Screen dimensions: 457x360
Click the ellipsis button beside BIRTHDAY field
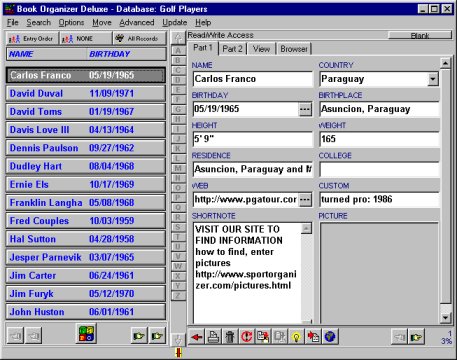click(305, 109)
